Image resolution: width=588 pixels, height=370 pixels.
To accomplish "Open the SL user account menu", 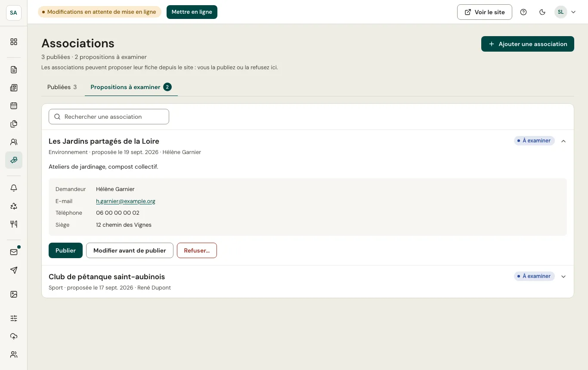I will point(565,12).
